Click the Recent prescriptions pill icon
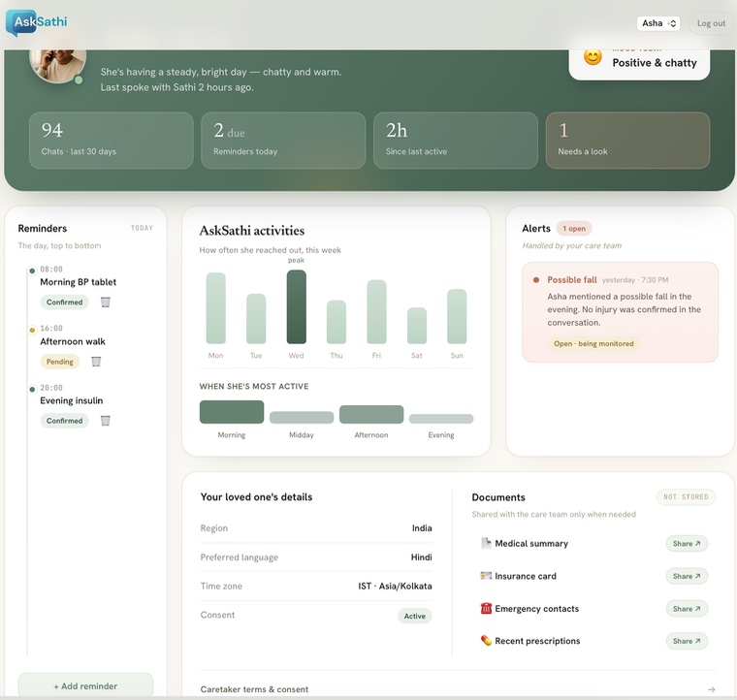Image resolution: width=737 pixels, height=700 pixels. [486, 640]
